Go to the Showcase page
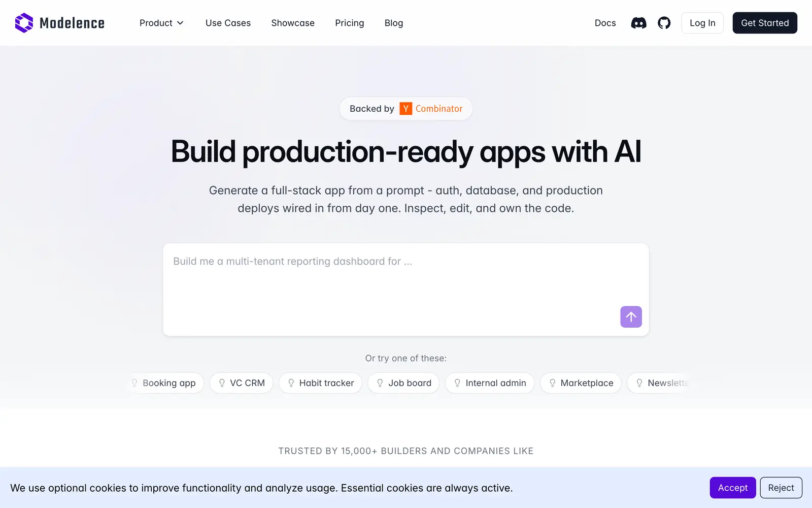Image resolution: width=812 pixels, height=508 pixels. (x=293, y=23)
